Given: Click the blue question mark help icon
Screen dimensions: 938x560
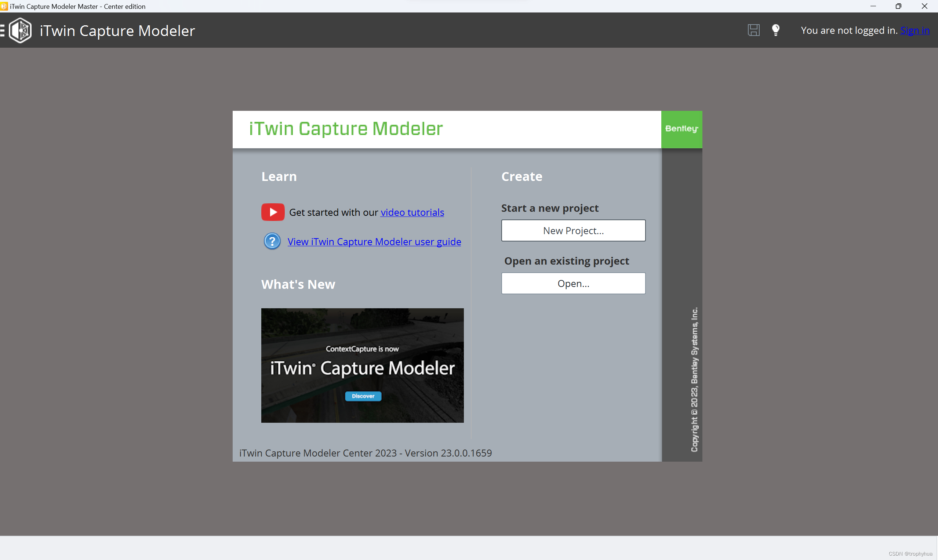Looking at the screenshot, I should pos(272,241).
